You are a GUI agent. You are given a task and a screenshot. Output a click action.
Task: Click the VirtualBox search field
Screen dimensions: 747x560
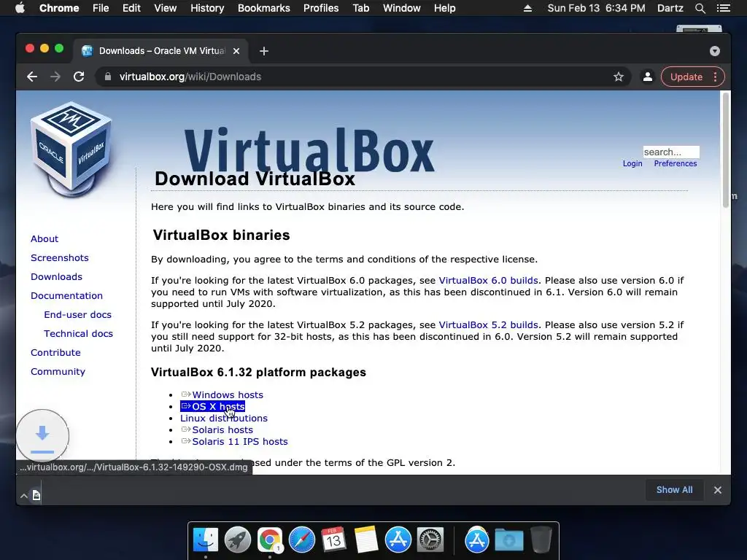click(671, 152)
